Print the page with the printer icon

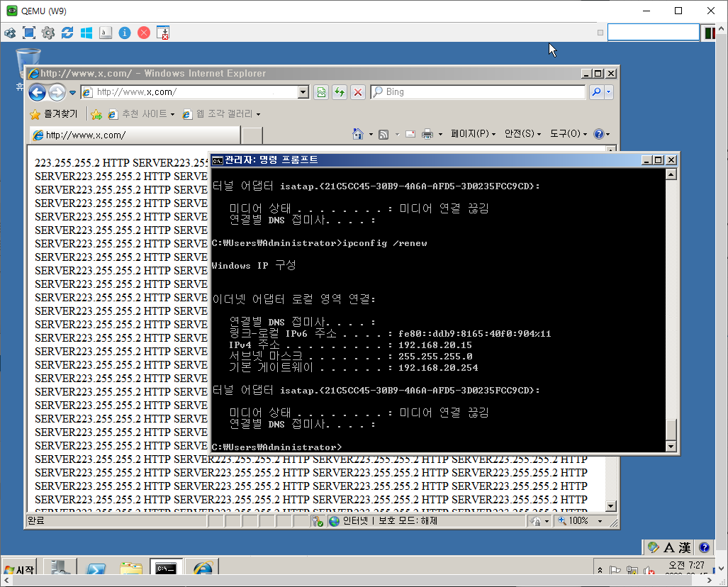(427, 135)
